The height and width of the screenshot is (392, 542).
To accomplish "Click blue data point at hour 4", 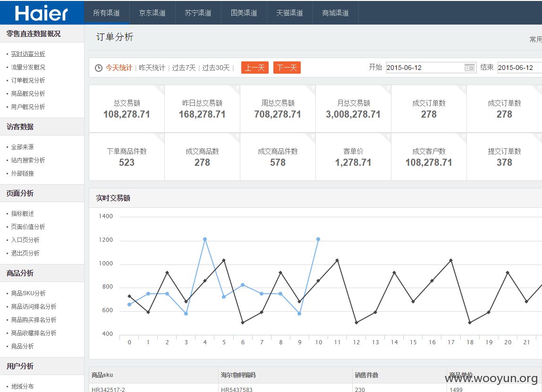I will tap(205, 239).
